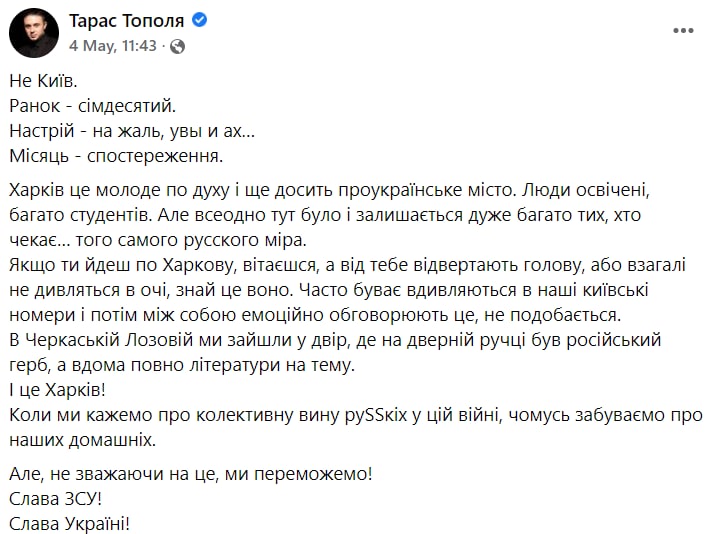The width and height of the screenshot is (719, 534).
Task: Click the line starting "Коли ми кажемо"
Action: [x=355, y=415]
